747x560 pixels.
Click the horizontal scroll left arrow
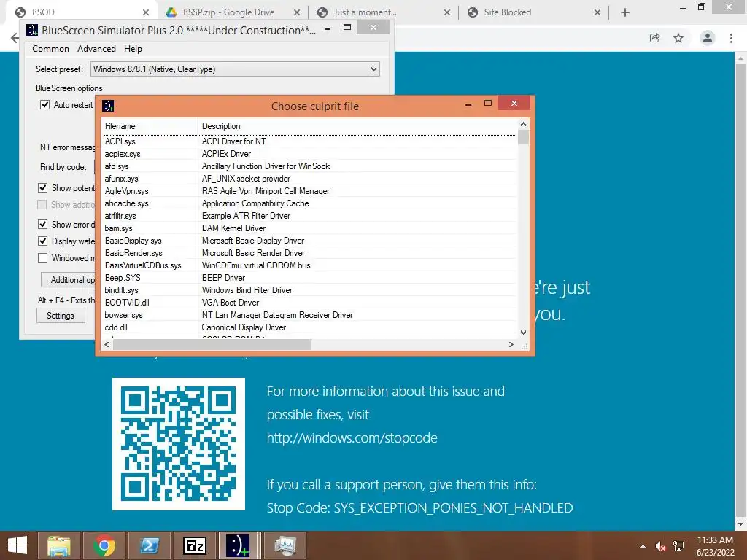(107, 344)
